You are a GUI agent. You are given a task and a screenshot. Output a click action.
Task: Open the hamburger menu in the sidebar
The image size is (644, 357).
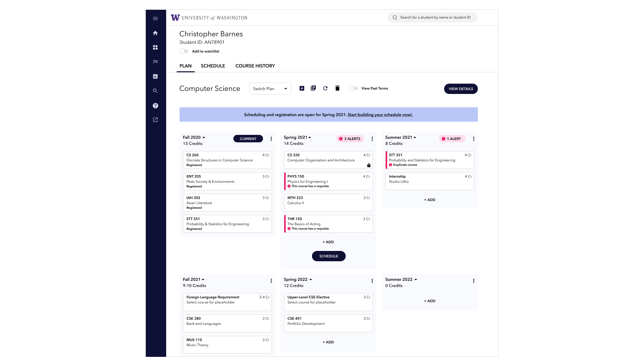[155, 19]
